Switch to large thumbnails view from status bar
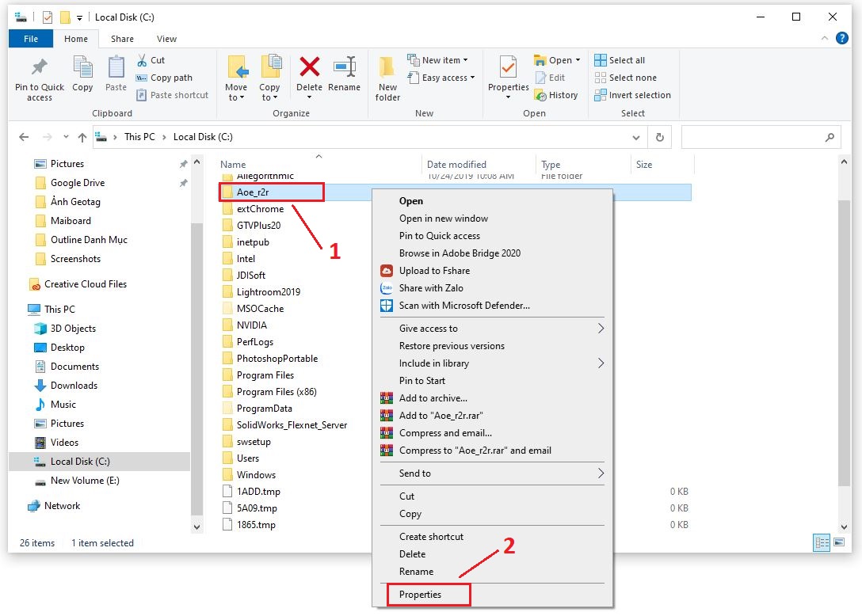This screenshot has width=862, height=616. click(x=840, y=543)
